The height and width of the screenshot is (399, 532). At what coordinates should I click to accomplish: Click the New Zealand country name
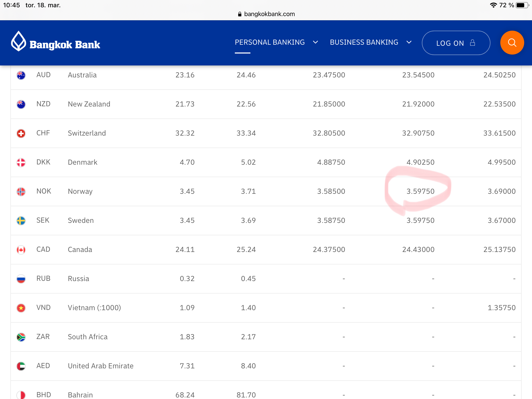click(89, 104)
